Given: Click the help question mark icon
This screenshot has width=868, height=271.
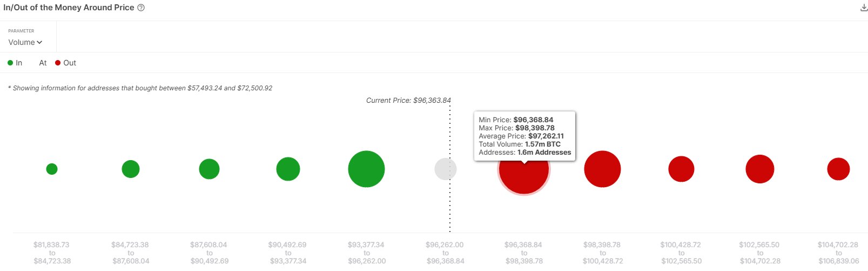Looking at the screenshot, I should [141, 8].
